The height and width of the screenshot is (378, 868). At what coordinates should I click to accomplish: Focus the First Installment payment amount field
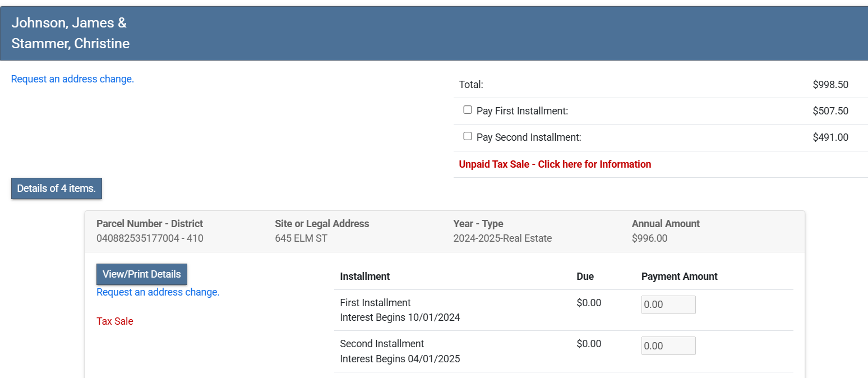[668, 305]
